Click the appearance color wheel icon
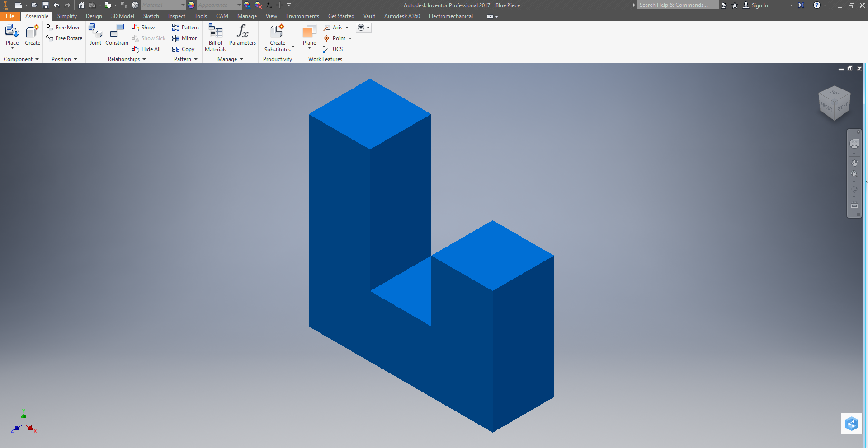Screen dimensions: 868x448 [191, 5]
